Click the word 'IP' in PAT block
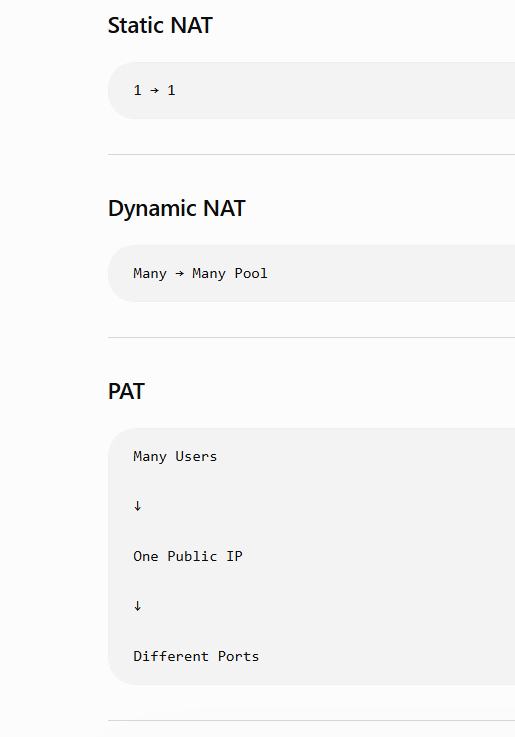Viewport: 515px width, 737px height. pyautogui.click(x=234, y=557)
